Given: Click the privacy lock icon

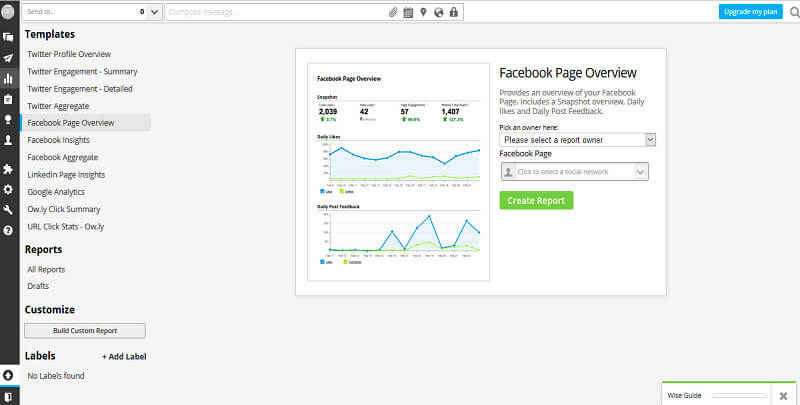Looking at the screenshot, I should (x=454, y=12).
